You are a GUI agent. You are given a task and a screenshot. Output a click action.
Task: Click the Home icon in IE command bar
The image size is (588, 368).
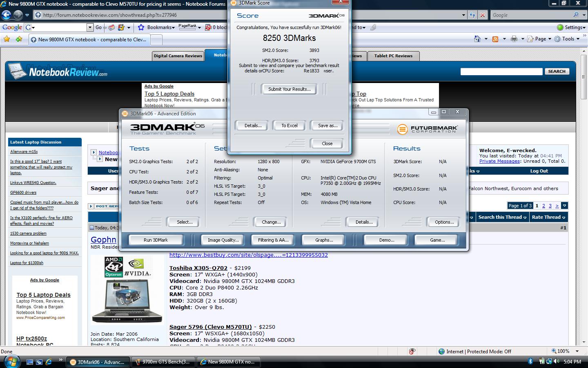point(477,39)
